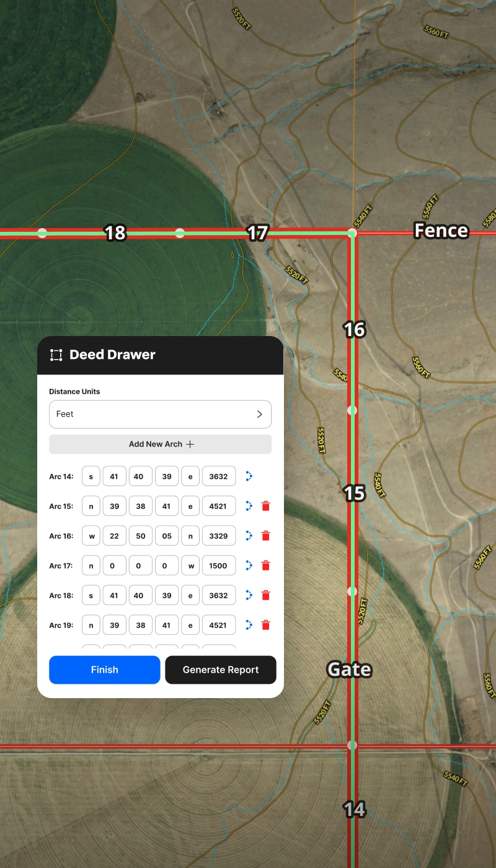
Task: Click the Finish button
Action: click(x=105, y=670)
